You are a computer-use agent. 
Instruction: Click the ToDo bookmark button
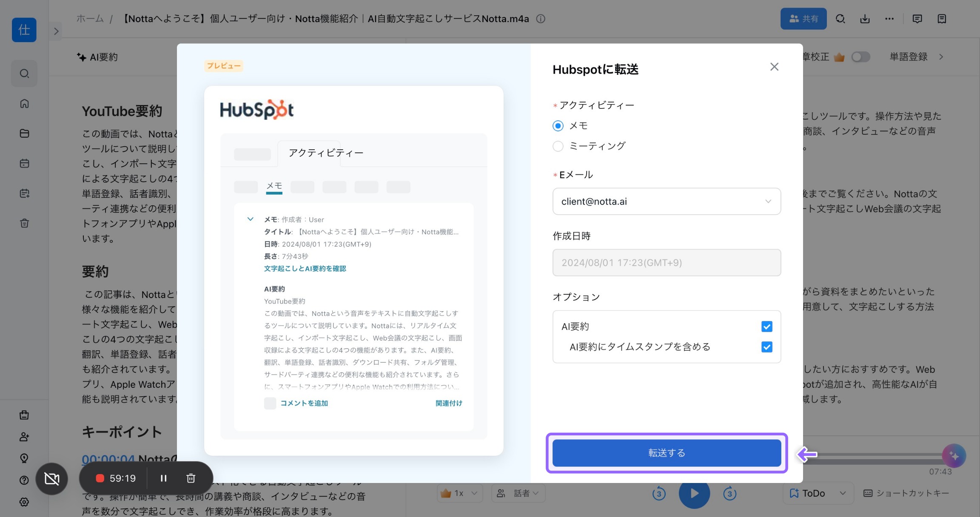tap(807, 493)
